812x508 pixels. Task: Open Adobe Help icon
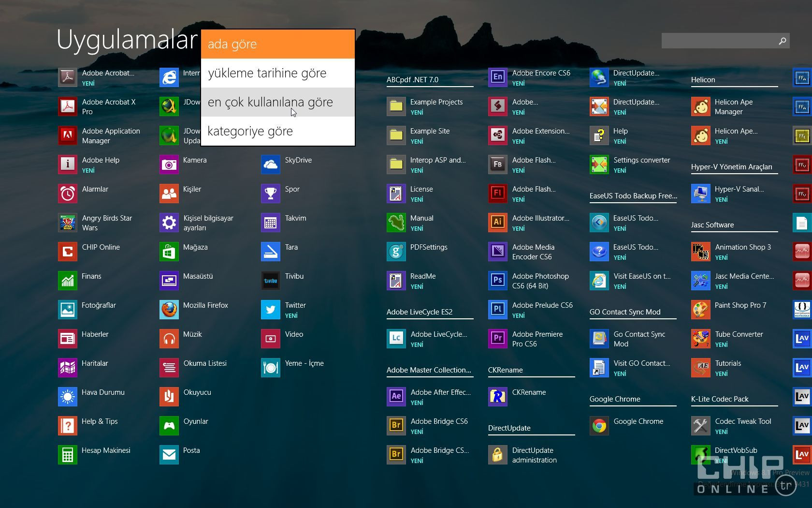click(x=68, y=164)
